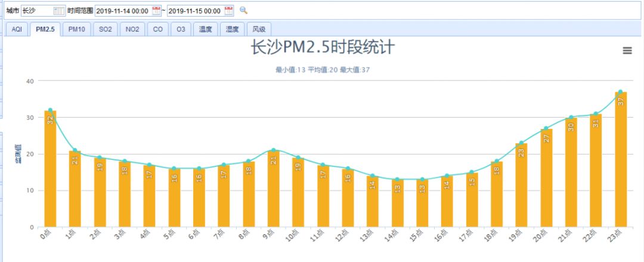This screenshot has height=262, width=644.
Task: Click the magnifier search icon
Action: point(243,10)
